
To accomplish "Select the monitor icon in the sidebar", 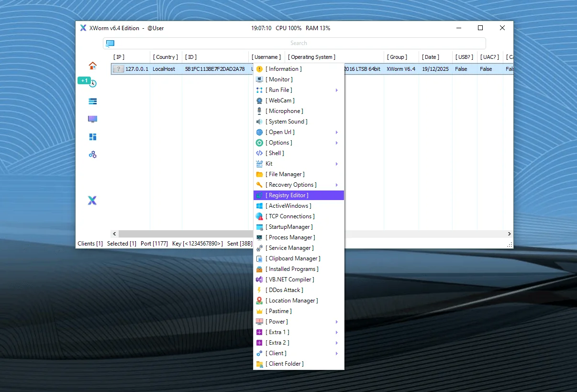I will (92, 119).
